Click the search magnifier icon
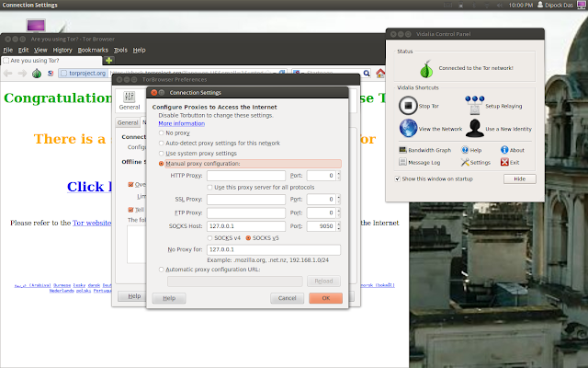 pos(367,74)
